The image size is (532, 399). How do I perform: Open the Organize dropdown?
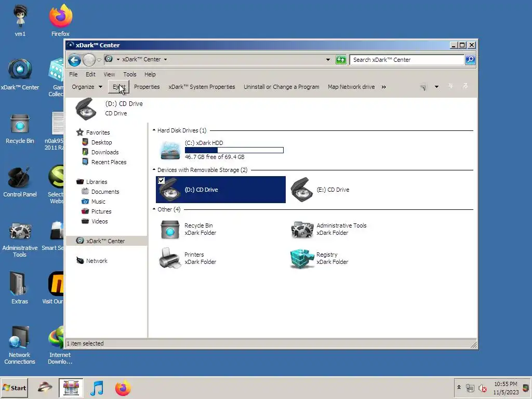click(x=87, y=87)
